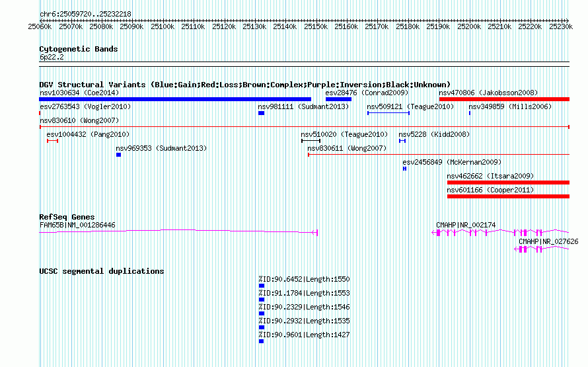588x367 pixels.
Task: Click the 25130k ruler position label
Action: point(254,26)
